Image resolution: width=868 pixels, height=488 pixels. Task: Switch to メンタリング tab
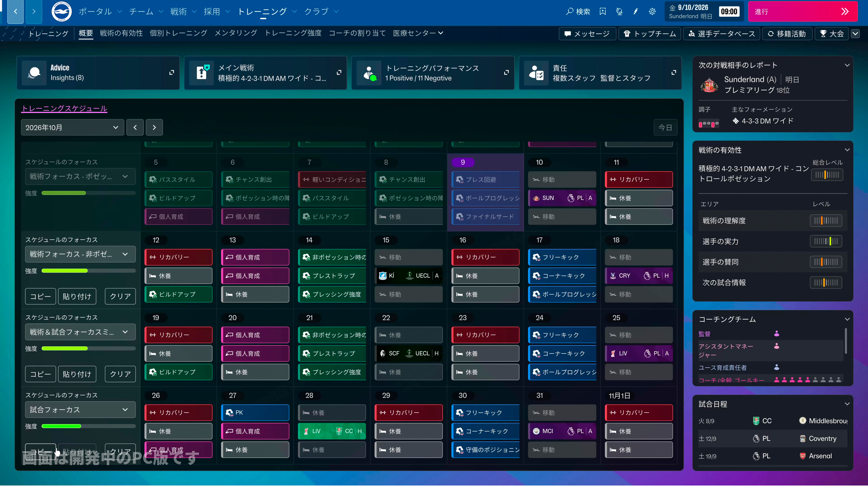tap(236, 33)
